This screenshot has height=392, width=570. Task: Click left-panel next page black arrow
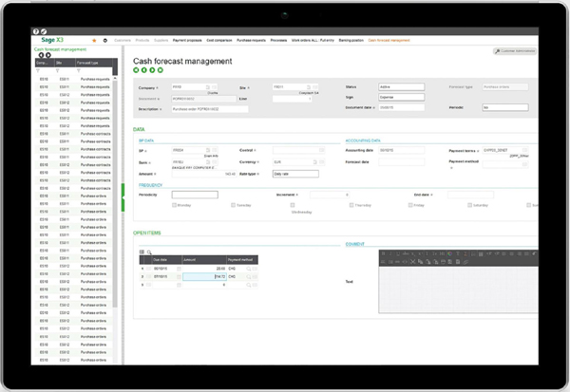pyautogui.click(x=48, y=55)
